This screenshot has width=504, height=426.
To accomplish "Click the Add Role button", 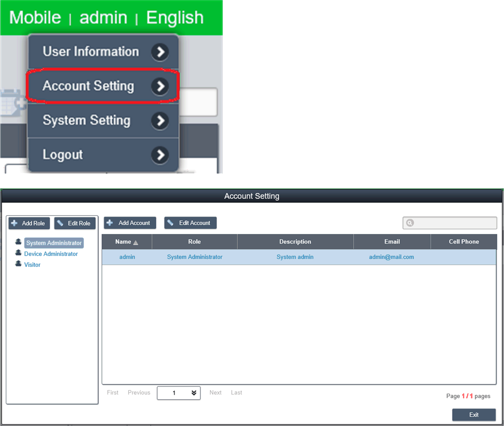I will pyautogui.click(x=29, y=223).
